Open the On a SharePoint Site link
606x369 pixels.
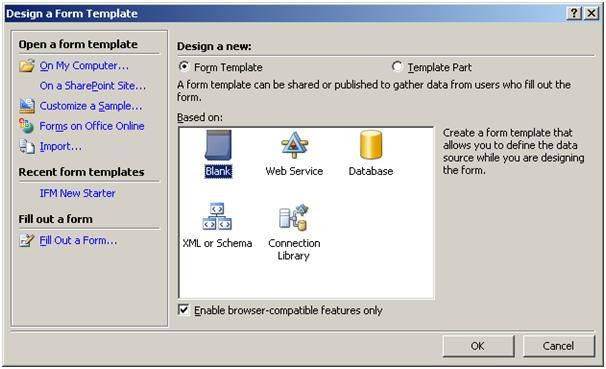tap(93, 86)
